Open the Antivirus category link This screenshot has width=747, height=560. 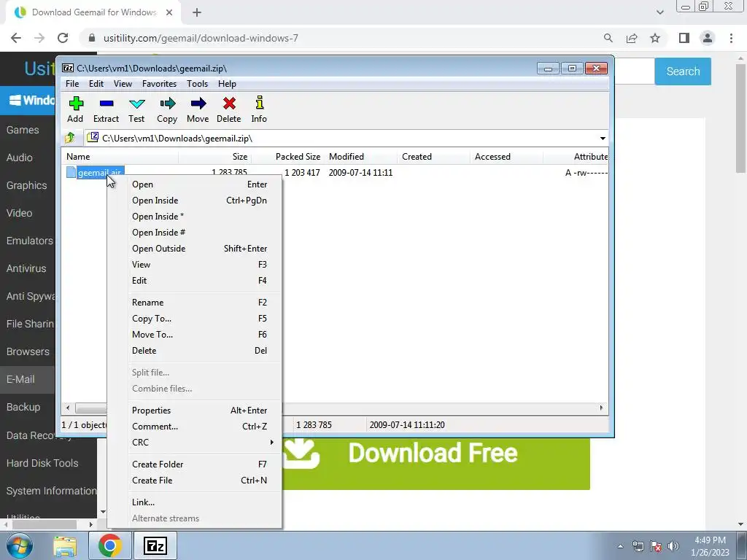click(26, 268)
